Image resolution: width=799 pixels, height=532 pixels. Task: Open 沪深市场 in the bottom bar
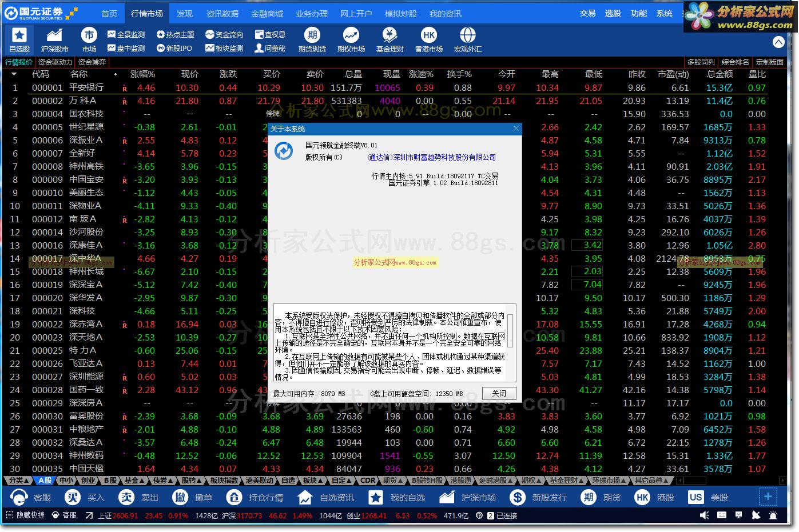(468, 497)
